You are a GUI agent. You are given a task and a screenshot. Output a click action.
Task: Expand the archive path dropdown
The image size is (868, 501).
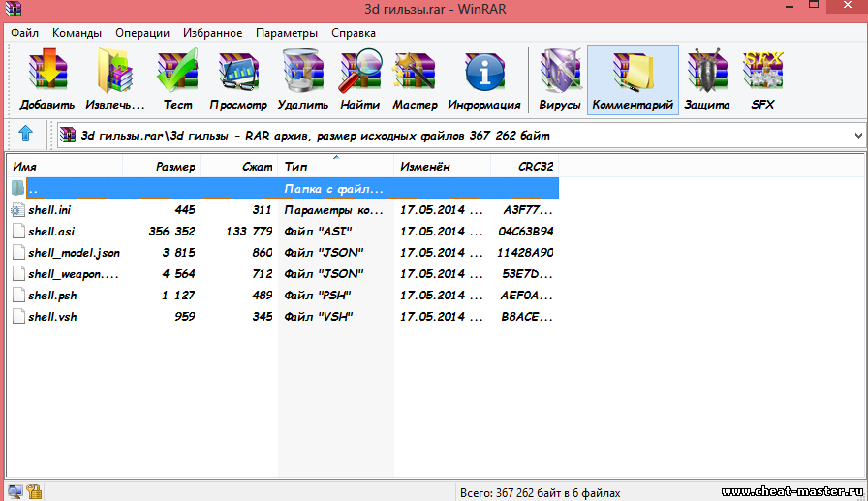[857, 136]
